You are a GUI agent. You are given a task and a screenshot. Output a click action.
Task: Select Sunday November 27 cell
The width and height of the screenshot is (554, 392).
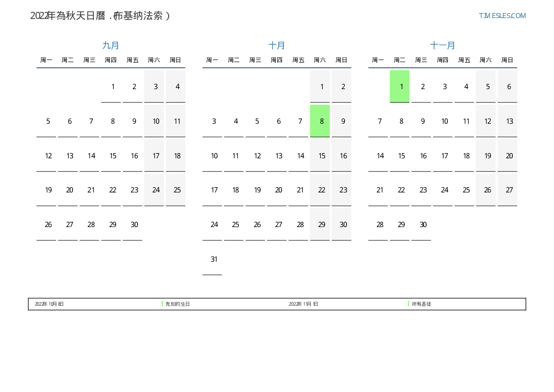coord(509,190)
